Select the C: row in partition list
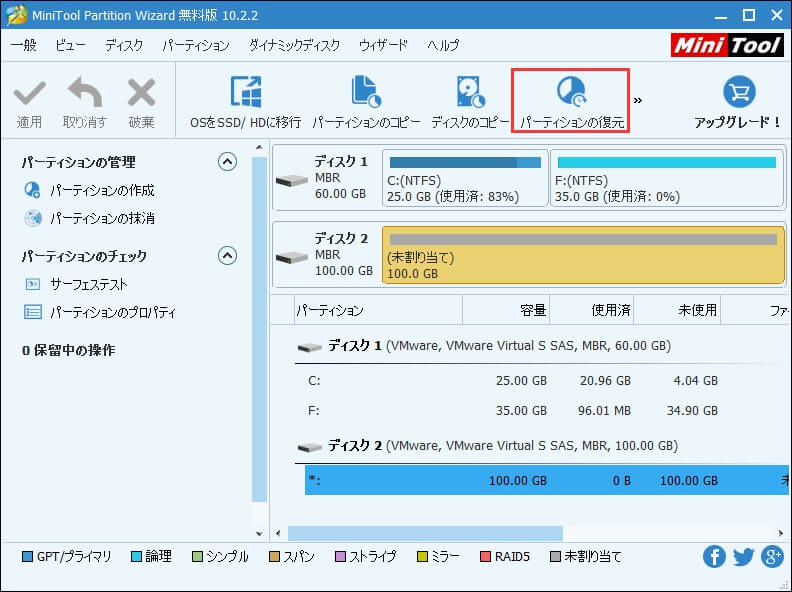Screen dimensions: 792x592 tap(546, 380)
